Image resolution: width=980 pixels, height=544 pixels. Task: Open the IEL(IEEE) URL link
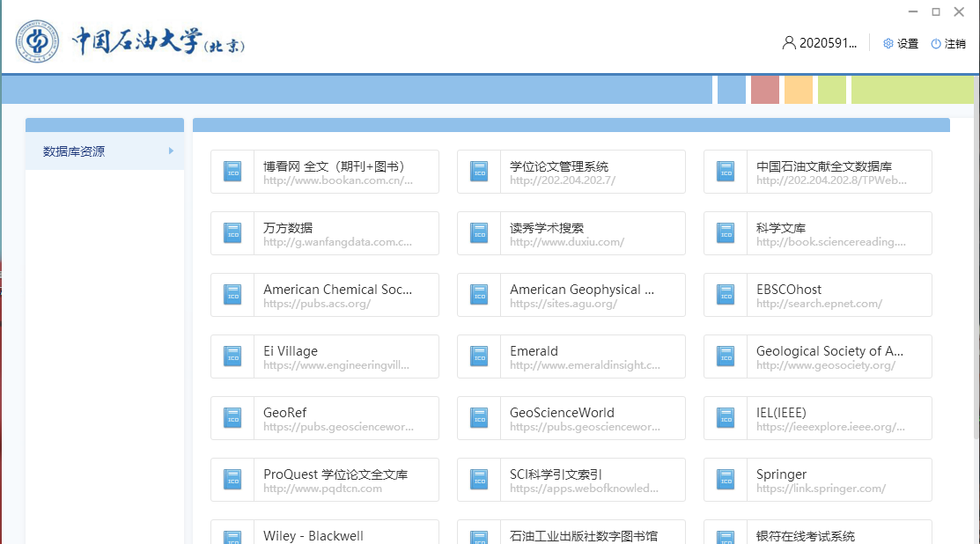(829, 427)
